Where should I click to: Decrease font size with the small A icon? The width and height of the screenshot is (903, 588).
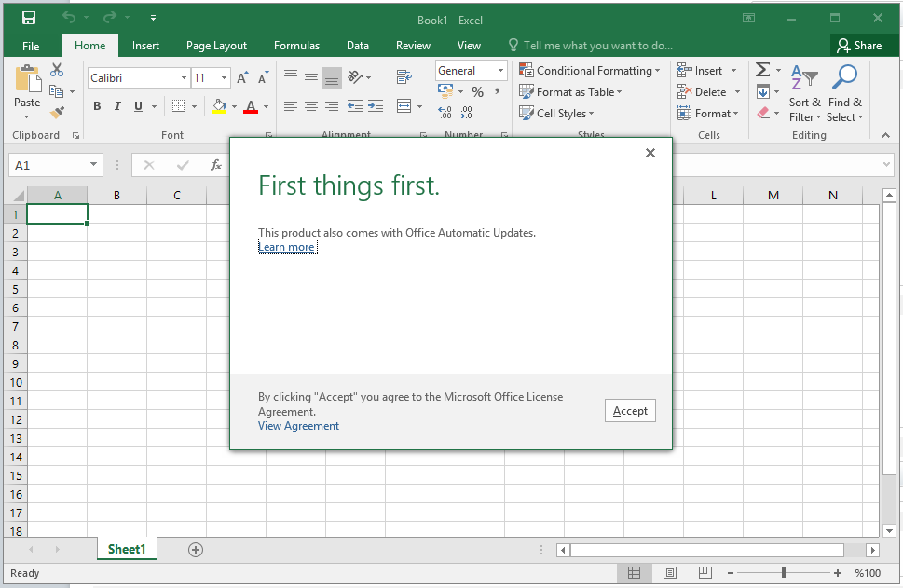263,77
